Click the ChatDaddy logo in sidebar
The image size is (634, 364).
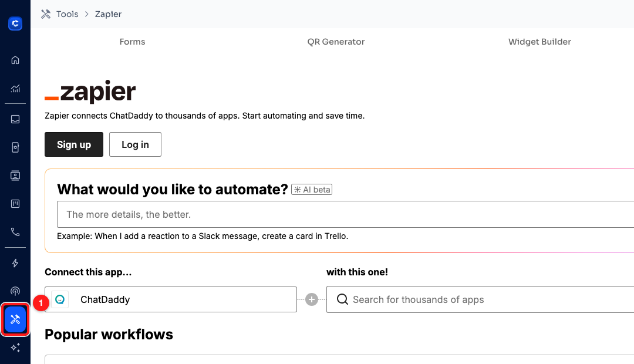15,23
